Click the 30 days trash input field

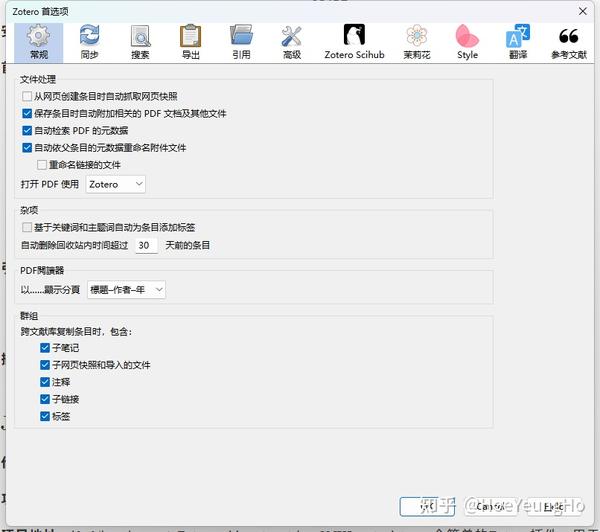pyautogui.click(x=146, y=245)
